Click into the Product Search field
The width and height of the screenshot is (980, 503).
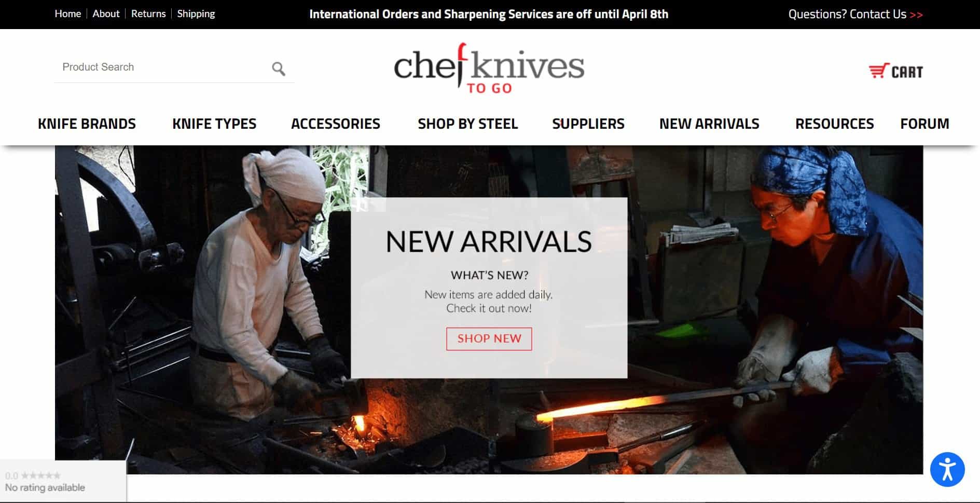pos(161,67)
